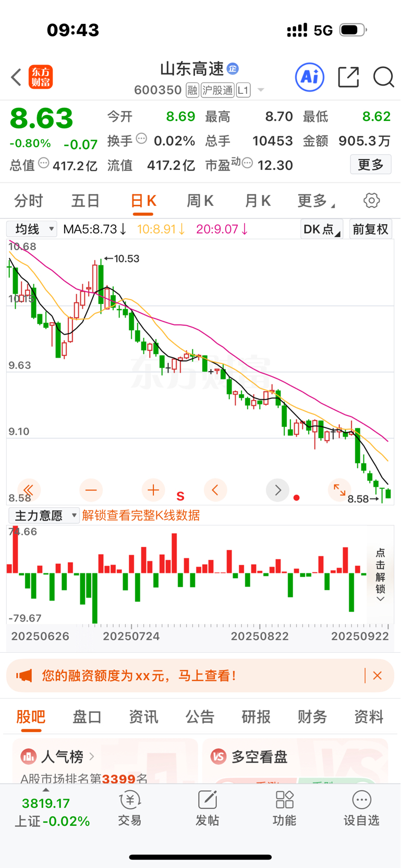Image resolution: width=401 pixels, height=868 pixels.
Task: Open search with the magnifier icon
Action: [384, 77]
